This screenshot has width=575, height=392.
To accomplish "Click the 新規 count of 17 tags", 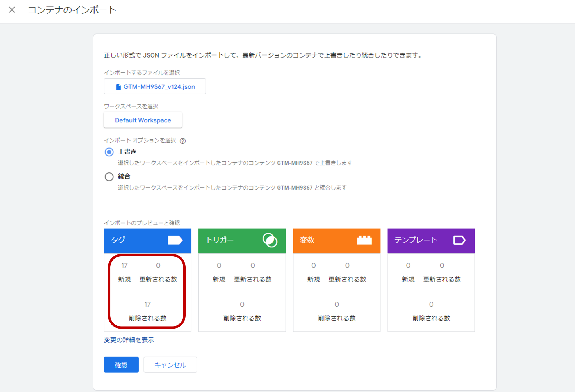I will pos(125,265).
